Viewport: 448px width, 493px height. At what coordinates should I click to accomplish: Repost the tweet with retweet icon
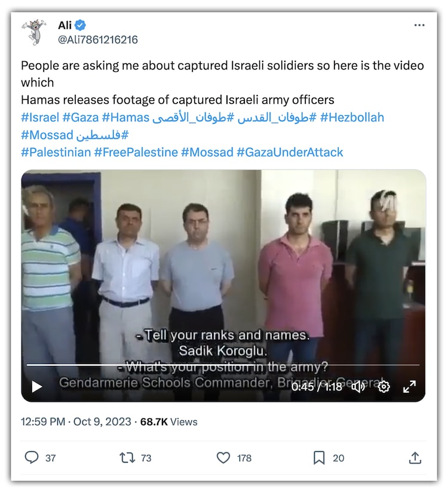(x=127, y=458)
